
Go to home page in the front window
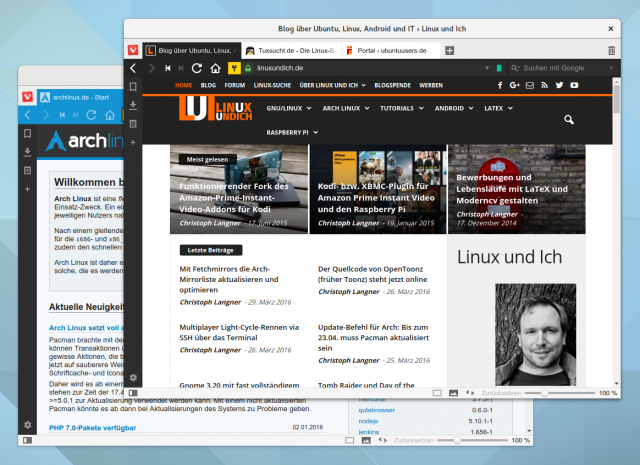pyautogui.click(x=216, y=68)
